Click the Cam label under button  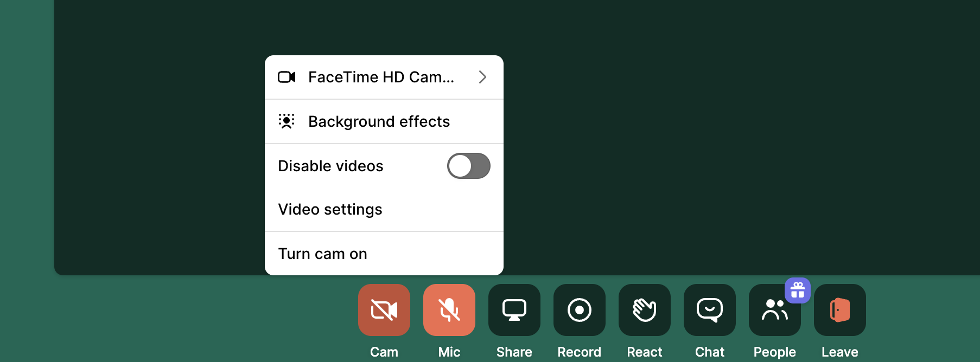(x=384, y=352)
